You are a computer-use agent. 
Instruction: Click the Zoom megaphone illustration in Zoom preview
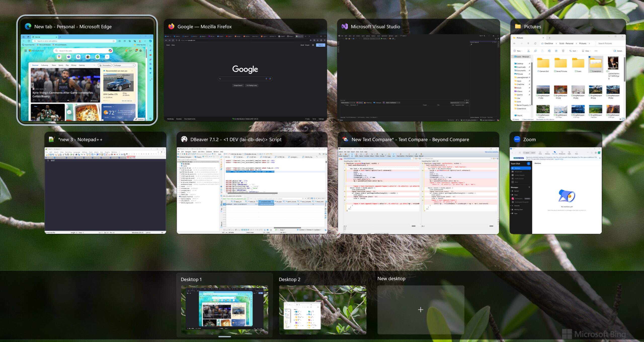point(567,196)
